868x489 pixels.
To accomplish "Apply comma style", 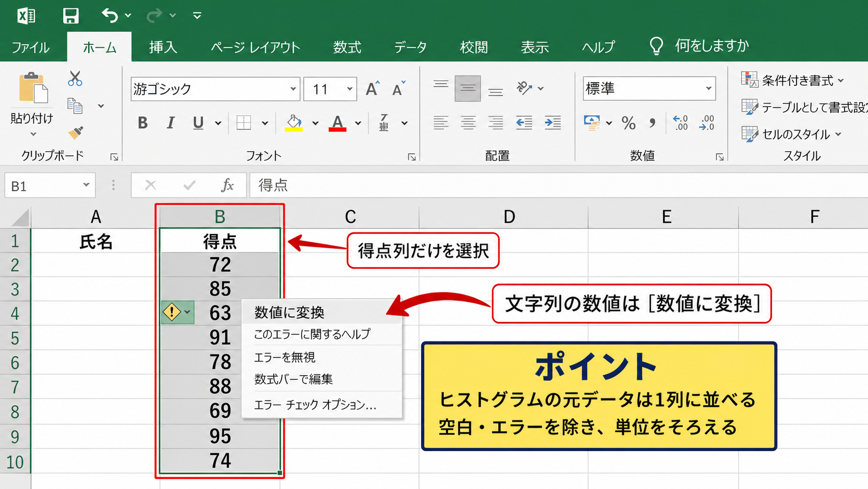I will coord(653,123).
